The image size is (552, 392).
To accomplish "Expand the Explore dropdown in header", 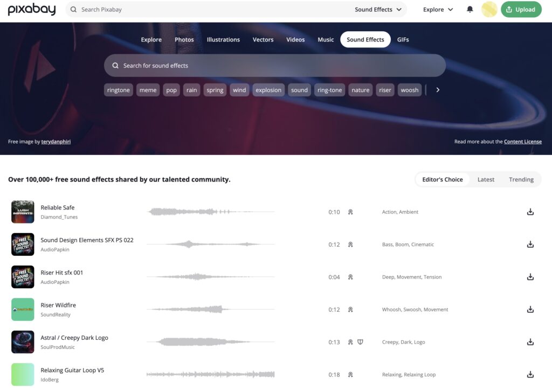I will point(438,10).
